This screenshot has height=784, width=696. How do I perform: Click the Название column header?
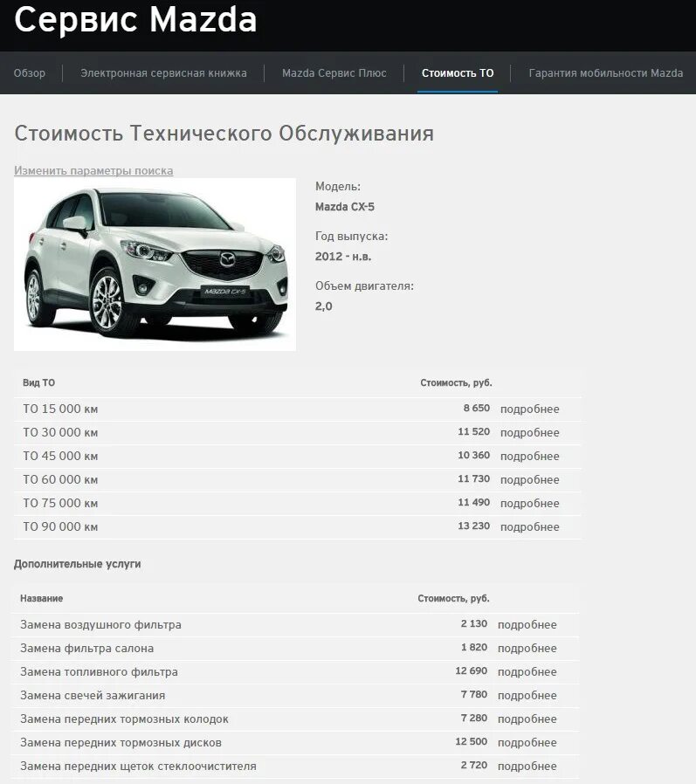tap(42, 599)
